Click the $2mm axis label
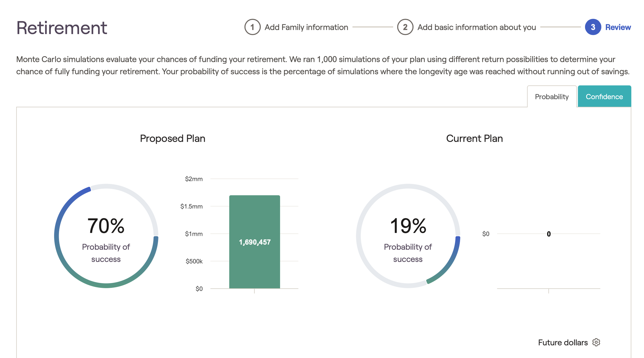 tap(194, 179)
